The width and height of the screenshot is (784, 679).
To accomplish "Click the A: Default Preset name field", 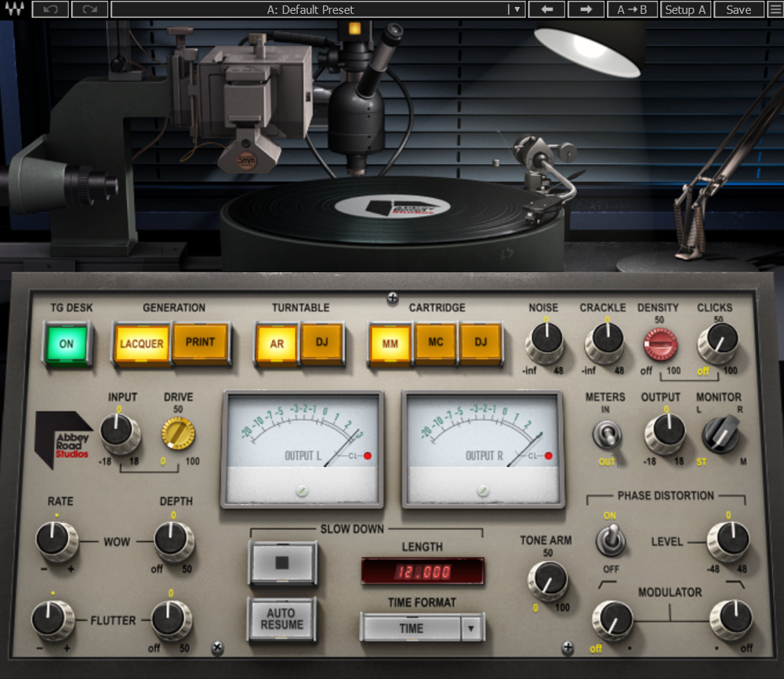I will pos(310,9).
